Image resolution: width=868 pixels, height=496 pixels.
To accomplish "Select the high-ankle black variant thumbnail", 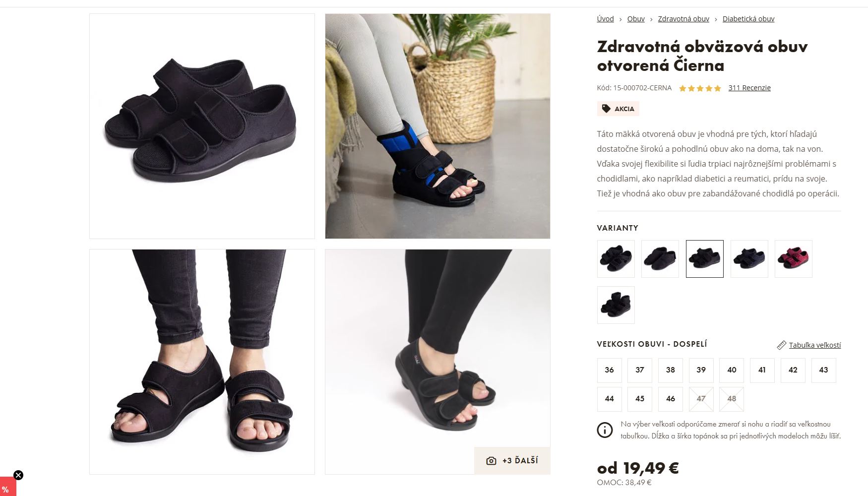I will 616,305.
